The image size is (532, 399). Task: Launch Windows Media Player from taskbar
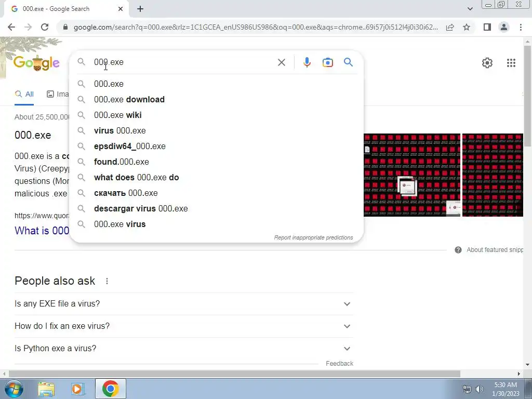[77, 389]
